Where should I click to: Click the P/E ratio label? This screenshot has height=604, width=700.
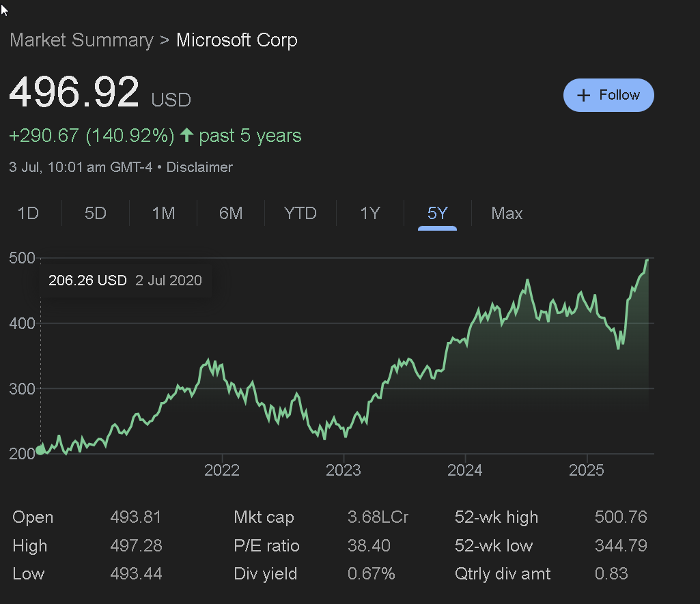point(266,545)
